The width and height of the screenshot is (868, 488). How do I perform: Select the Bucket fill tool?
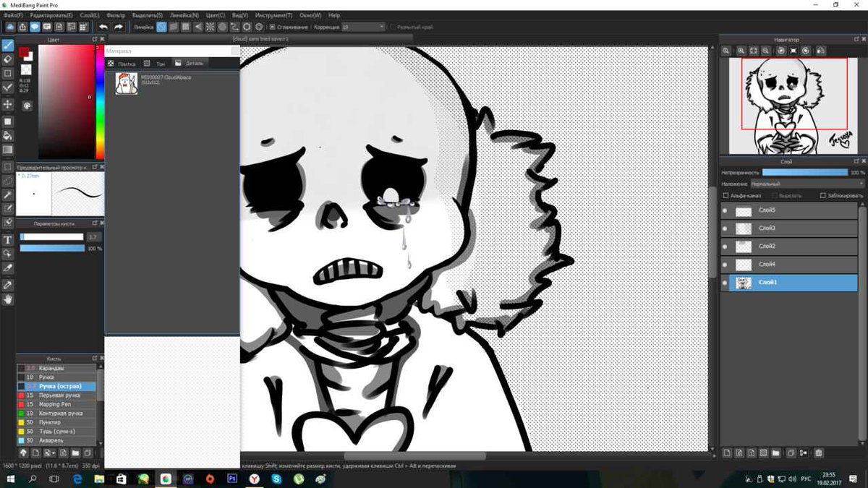tap(8, 135)
